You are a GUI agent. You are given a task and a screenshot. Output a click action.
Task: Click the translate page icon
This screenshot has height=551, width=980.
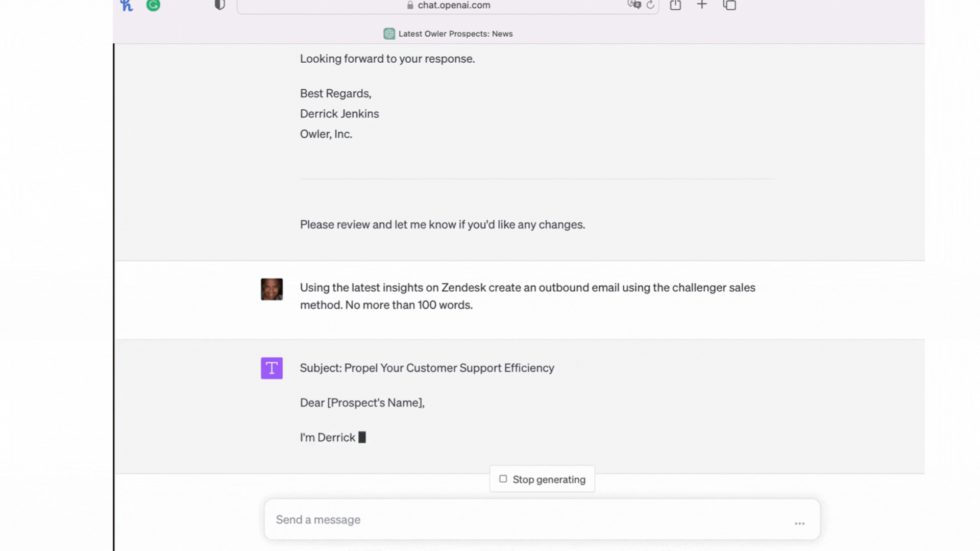[634, 5]
